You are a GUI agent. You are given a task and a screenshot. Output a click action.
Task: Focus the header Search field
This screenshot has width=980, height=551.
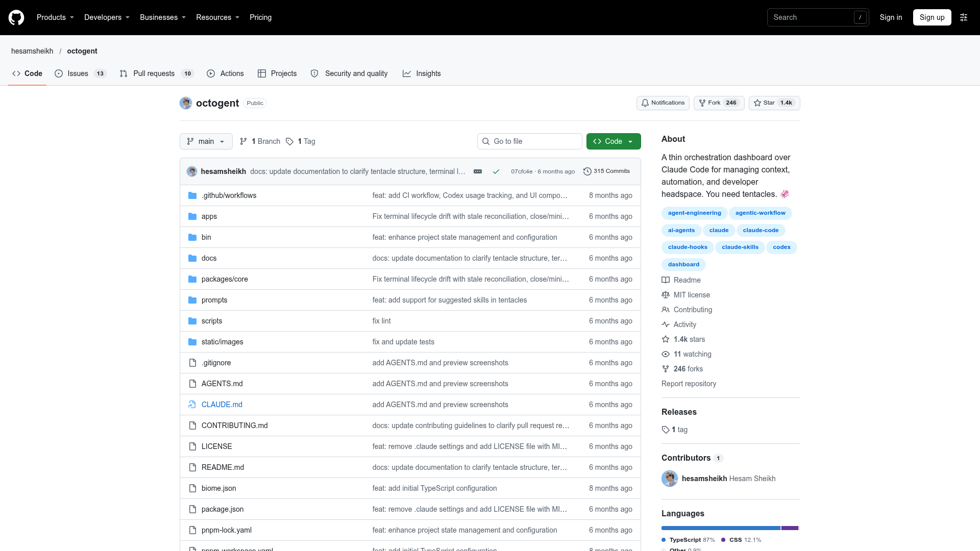[818, 17]
